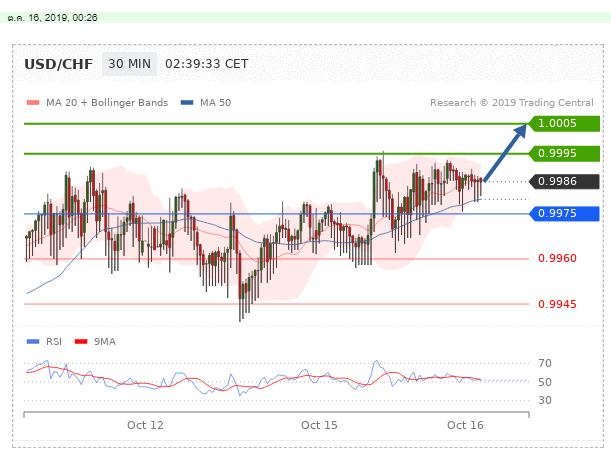This screenshot has width=611, height=456.
Task: Click the 02:39:33 CET timestamp
Action: coord(207,64)
